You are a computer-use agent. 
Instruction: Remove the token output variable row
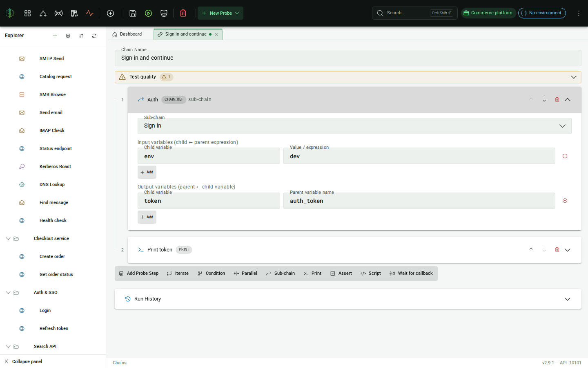[x=565, y=201]
